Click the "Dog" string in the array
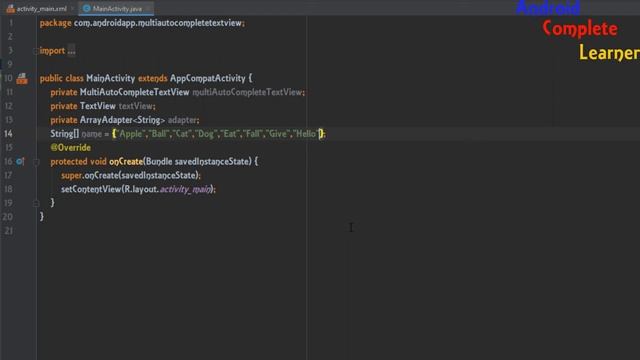 pyautogui.click(x=206, y=134)
